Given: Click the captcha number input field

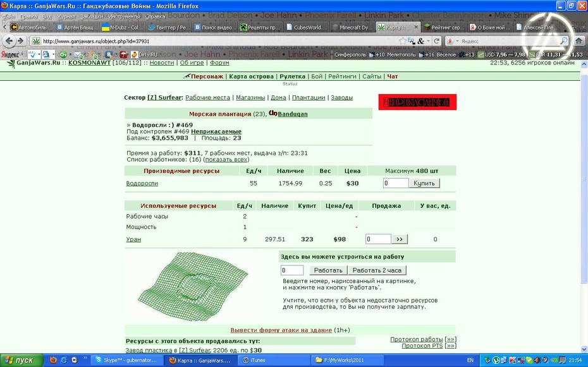Looking at the screenshot, I should [x=291, y=270].
